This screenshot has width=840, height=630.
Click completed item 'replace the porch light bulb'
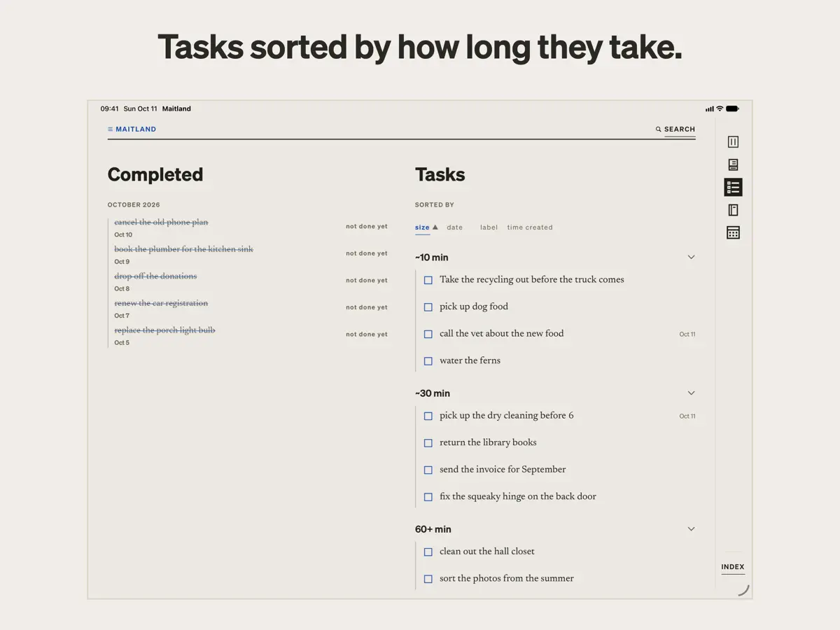164,330
